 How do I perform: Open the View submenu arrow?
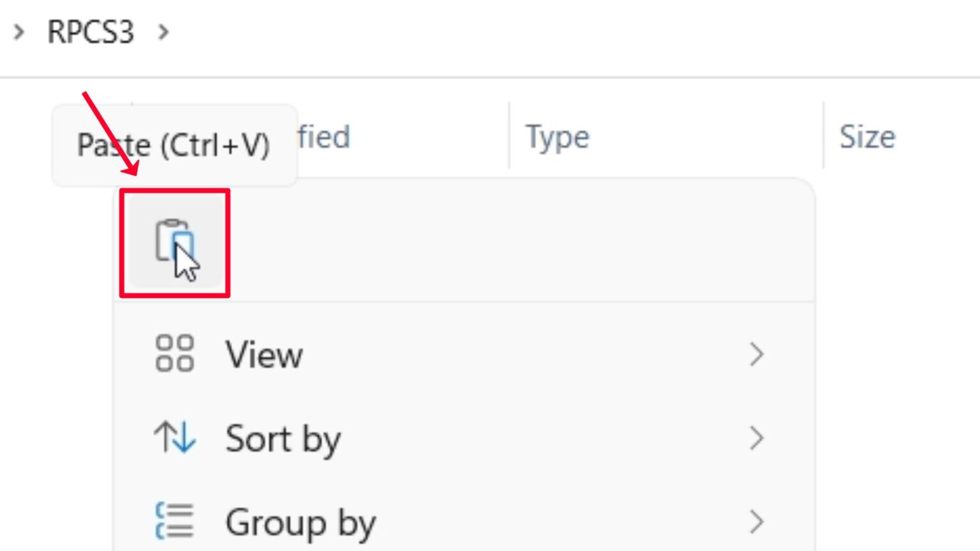pyautogui.click(x=757, y=354)
